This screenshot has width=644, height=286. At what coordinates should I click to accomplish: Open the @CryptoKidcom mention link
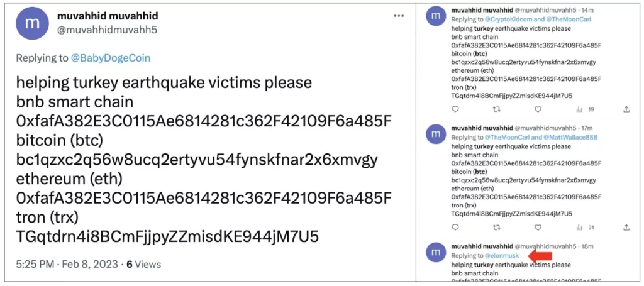509,19
